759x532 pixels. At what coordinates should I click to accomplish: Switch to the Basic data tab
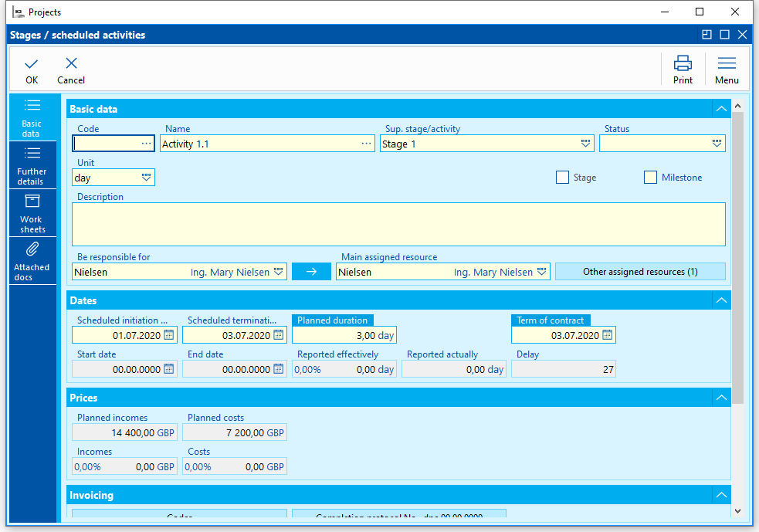click(32, 118)
